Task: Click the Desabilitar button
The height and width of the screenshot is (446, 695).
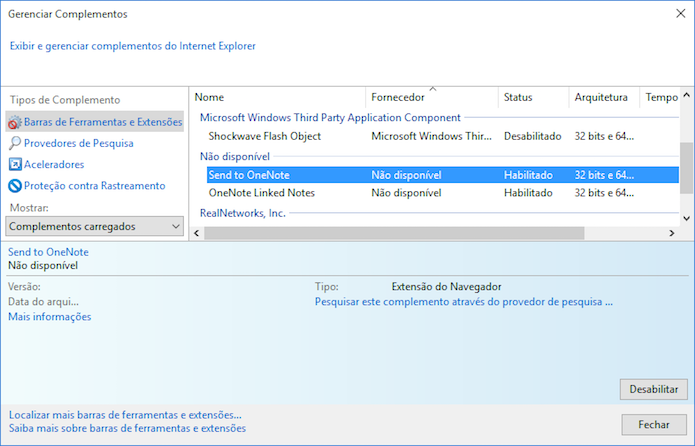Action: point(654,389)
